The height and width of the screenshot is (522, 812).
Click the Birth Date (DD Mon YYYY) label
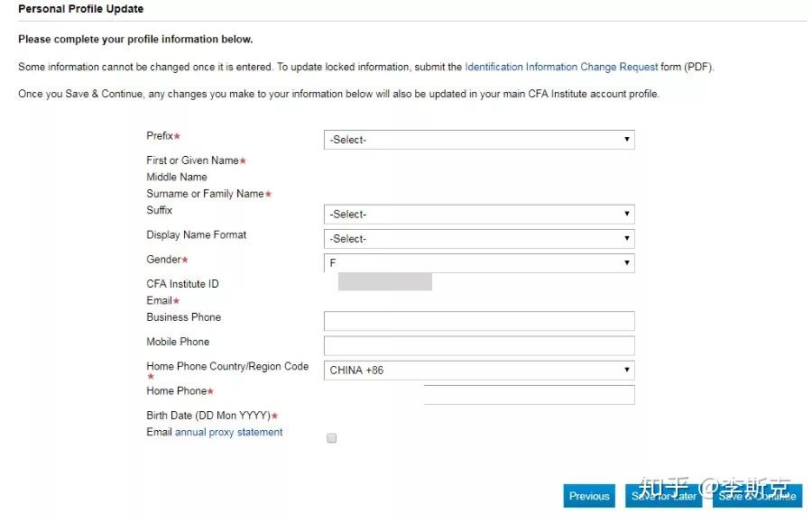[208, 416]
